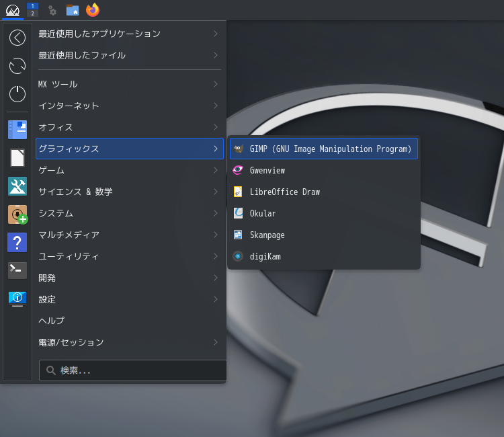
Task: Expand 最近使用したファイル submenu arrow
Action: click(x=216, y=55)
